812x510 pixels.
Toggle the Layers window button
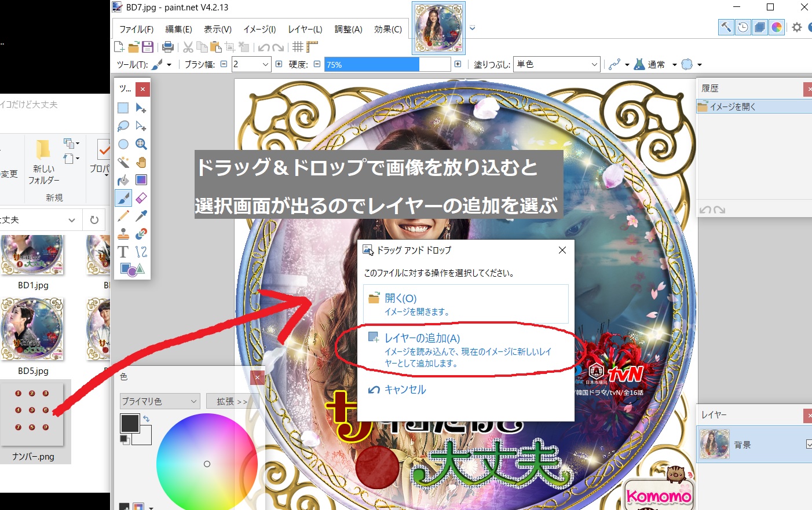(760, 27)
